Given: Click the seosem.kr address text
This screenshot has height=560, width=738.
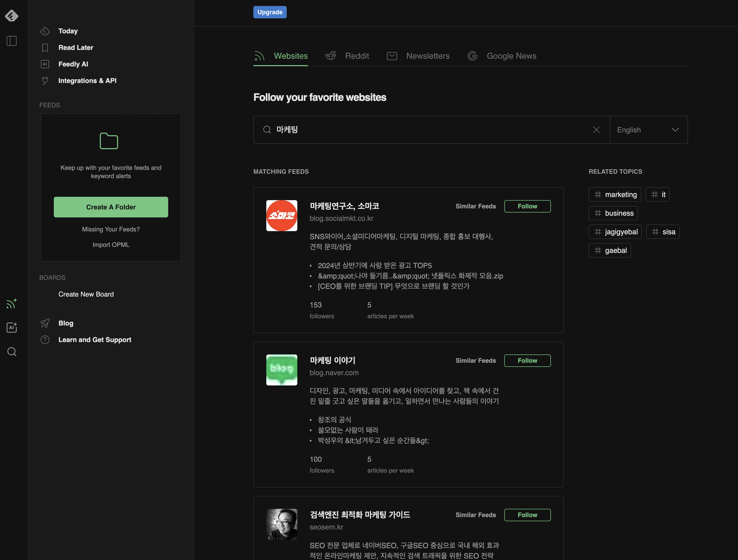Looking at the screenshot, I should point(326,527).
